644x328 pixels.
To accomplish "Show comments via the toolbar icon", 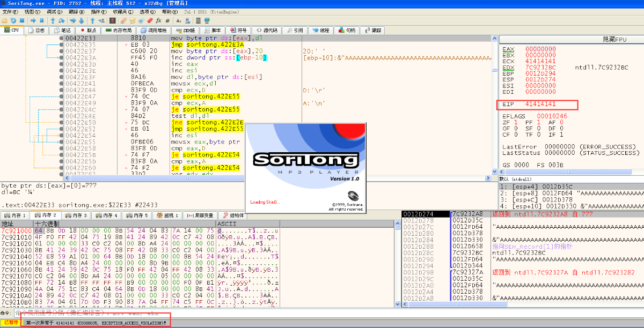I will click(x=132, y=20).
